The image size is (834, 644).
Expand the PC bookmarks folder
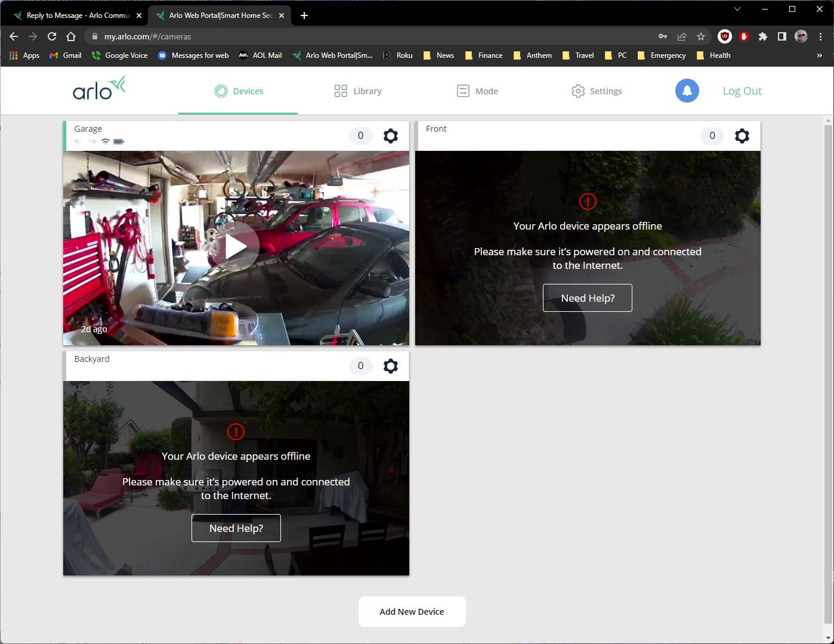pyautogui.click(x=616, y=55)
